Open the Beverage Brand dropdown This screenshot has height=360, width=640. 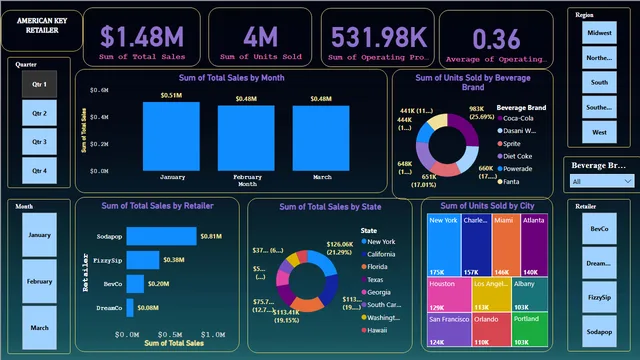[x=602, y=181]
